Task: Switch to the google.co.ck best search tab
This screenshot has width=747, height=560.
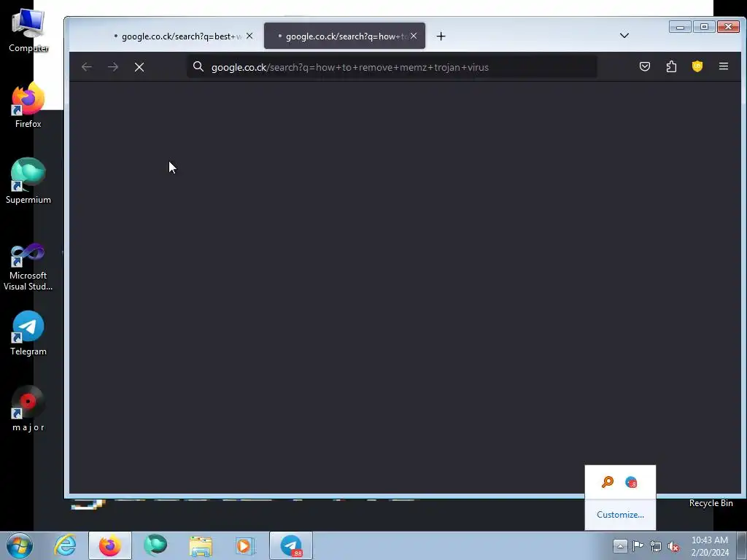Action: point(179,36)
